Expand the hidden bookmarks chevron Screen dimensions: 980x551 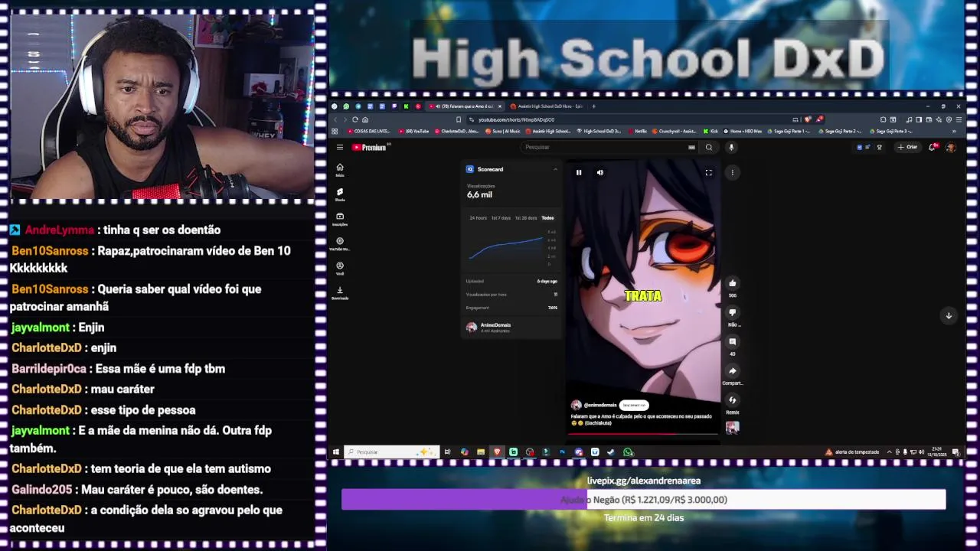[x=954, y=131]
